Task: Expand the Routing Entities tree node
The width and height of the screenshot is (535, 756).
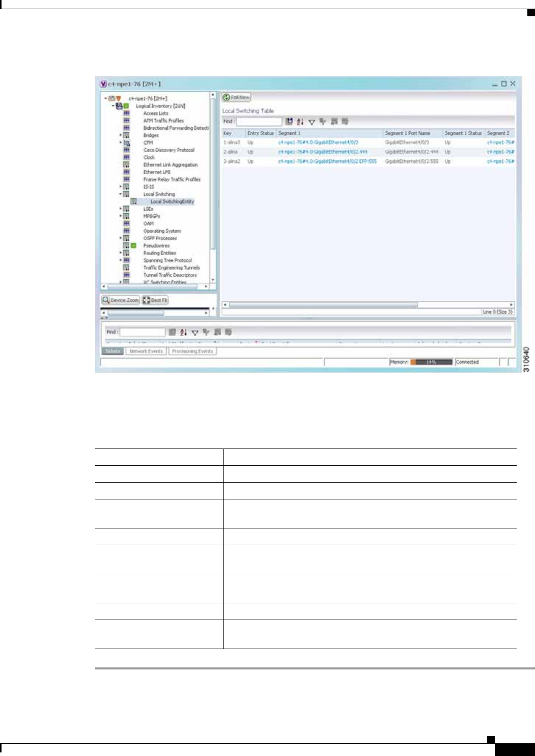Action: 121,253
